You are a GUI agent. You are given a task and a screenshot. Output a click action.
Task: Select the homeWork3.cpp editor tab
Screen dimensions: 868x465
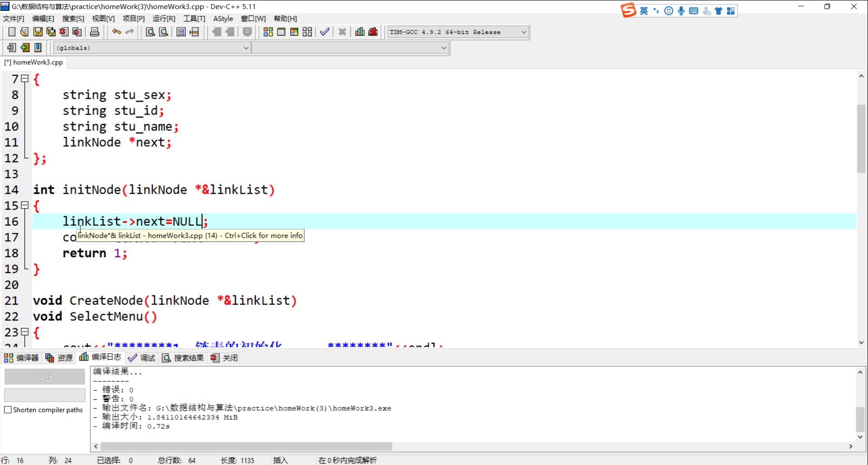click(x=33, y=62)
